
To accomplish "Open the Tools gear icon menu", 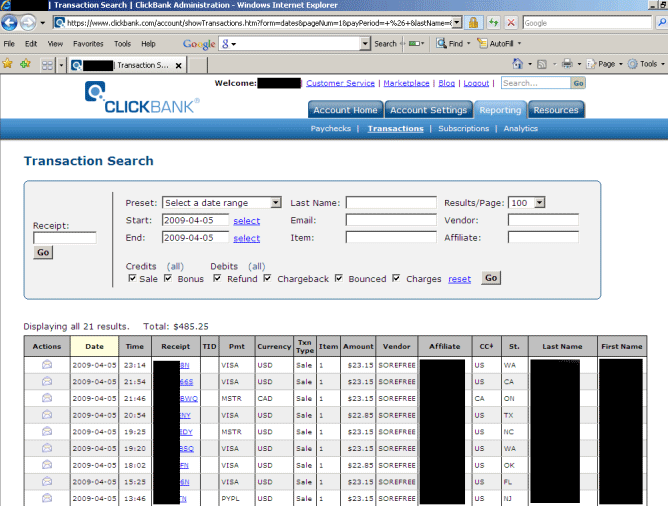I will point(633,64).
